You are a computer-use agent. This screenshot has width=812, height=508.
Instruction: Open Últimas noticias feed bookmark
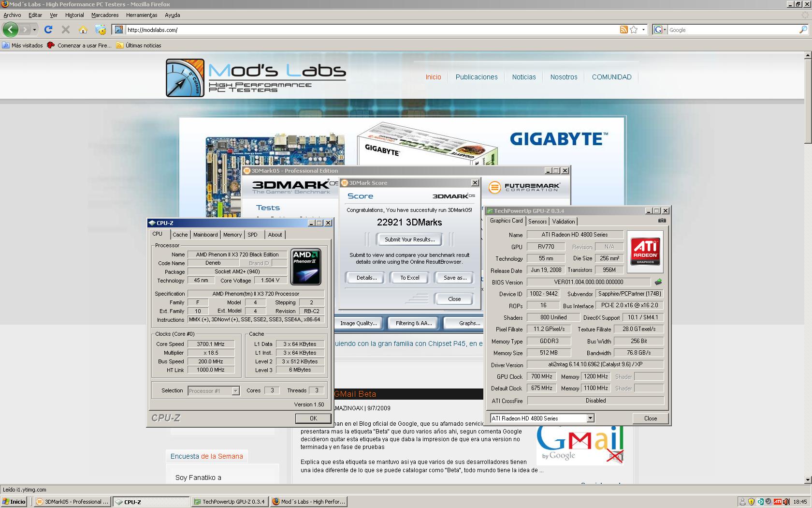[139, 45]
